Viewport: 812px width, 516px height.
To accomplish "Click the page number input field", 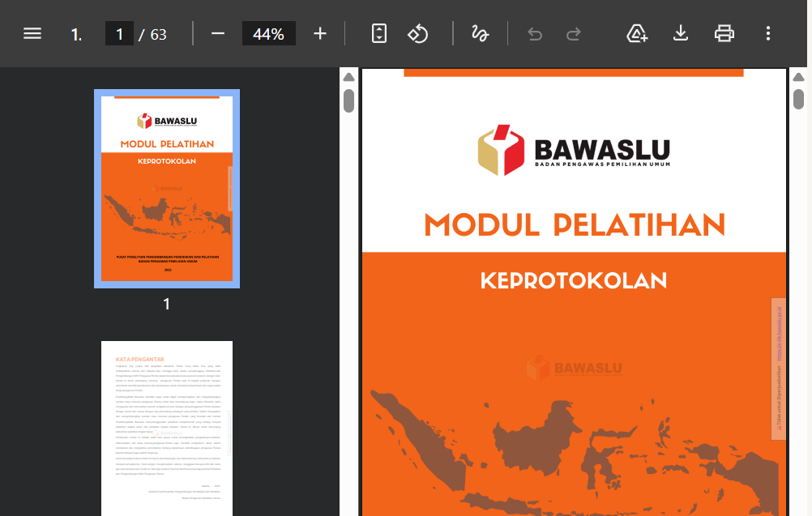I will coord(120,34).
